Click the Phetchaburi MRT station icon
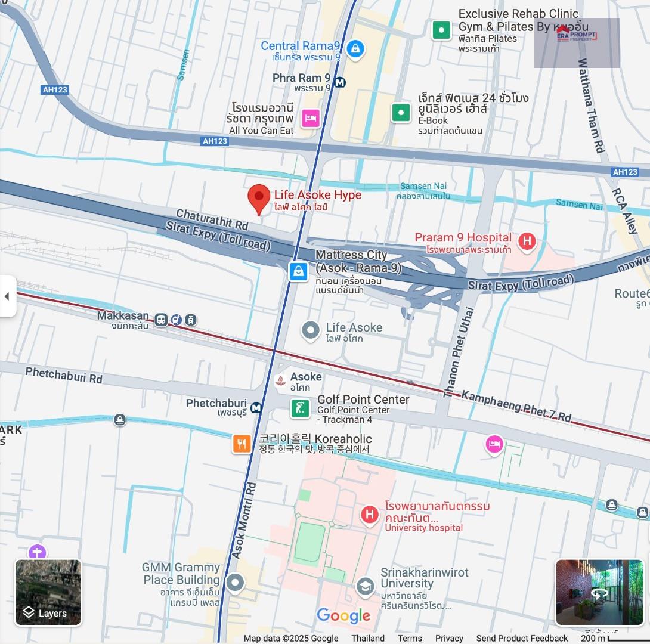Viewport: 650px width, 644px height. point(256,408)
